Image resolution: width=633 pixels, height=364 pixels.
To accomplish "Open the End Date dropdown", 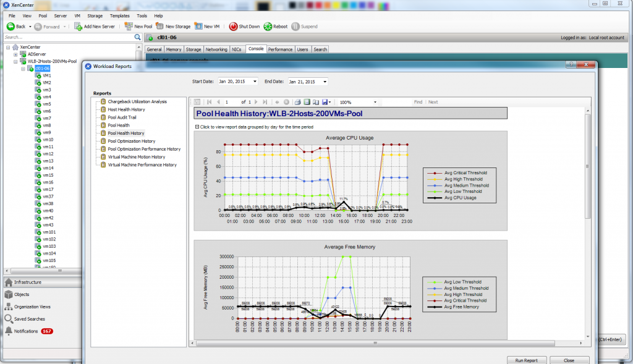I will coord(325,82).
